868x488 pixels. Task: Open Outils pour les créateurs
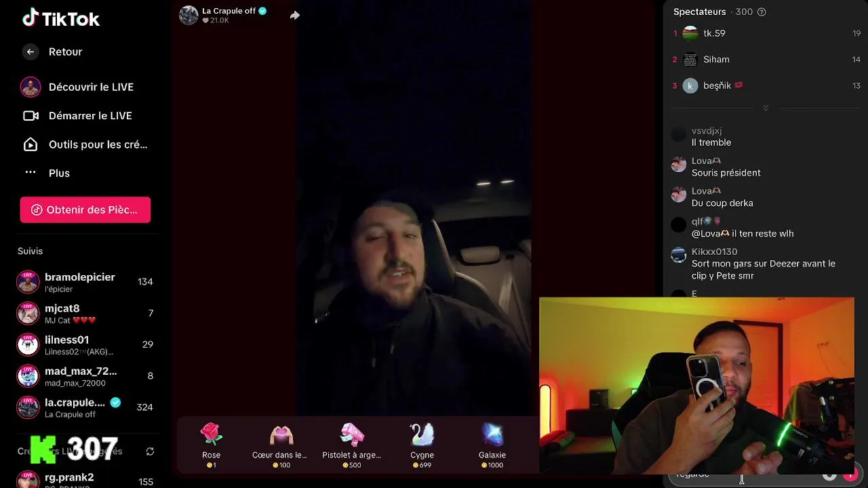[x=85, y=144]
